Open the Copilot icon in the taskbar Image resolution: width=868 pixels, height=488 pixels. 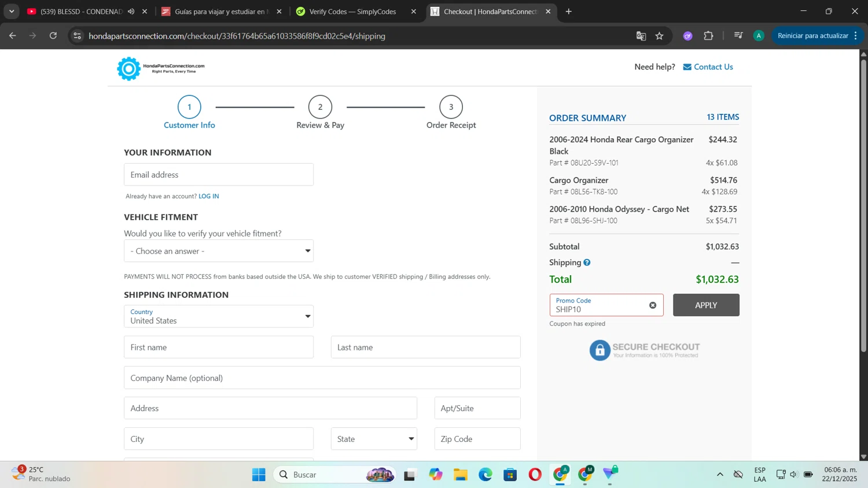(435, 475)
